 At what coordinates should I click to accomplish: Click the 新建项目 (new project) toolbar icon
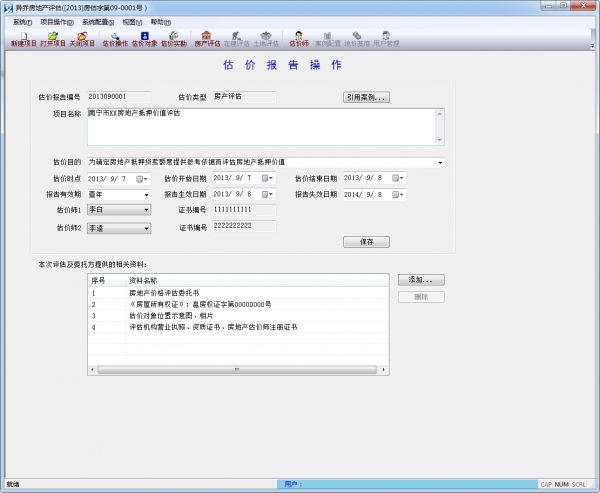pyautogui.click(x=23, y=39)
